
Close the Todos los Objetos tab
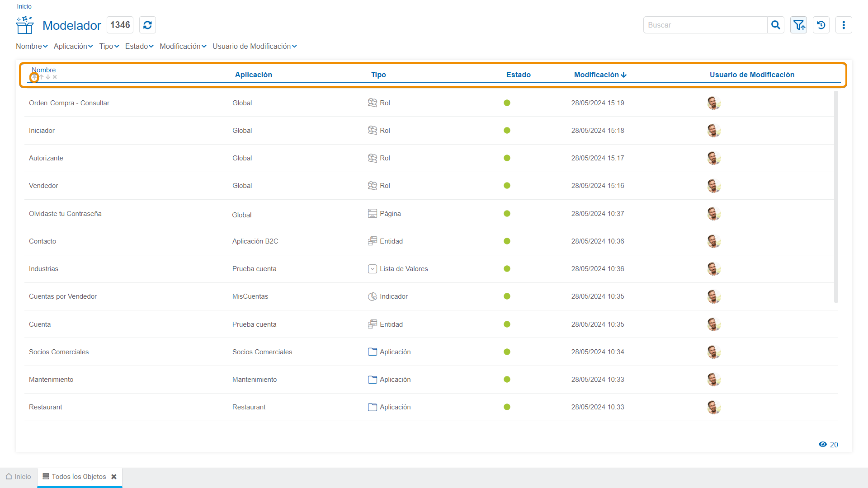point(114,477)
